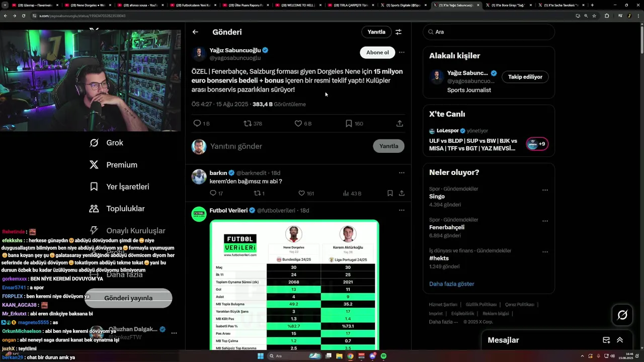Open the post view settings sliders icon
The image size is (644, 362).
(398, 32)
